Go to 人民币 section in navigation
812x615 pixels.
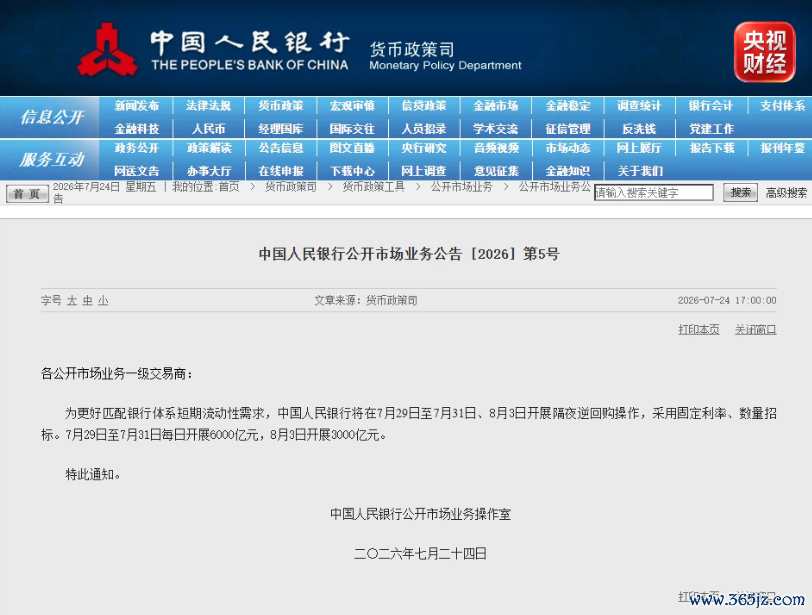(209, 129)
